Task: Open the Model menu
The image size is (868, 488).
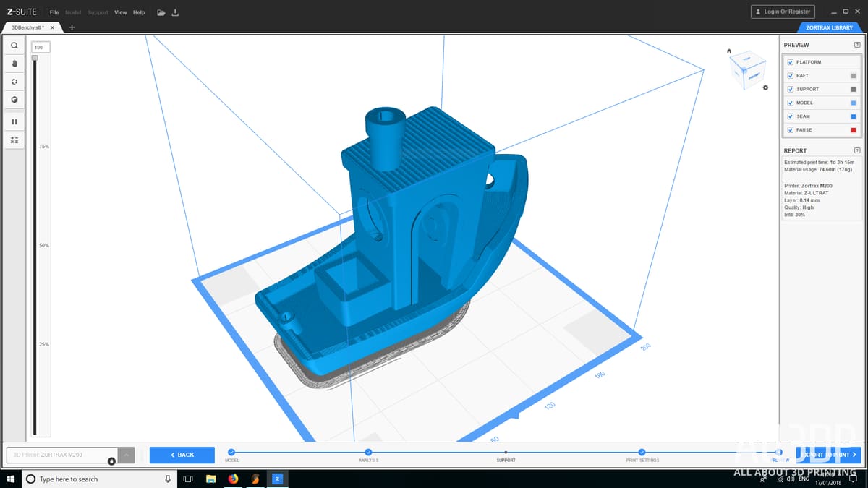Action: pos(73,12)
